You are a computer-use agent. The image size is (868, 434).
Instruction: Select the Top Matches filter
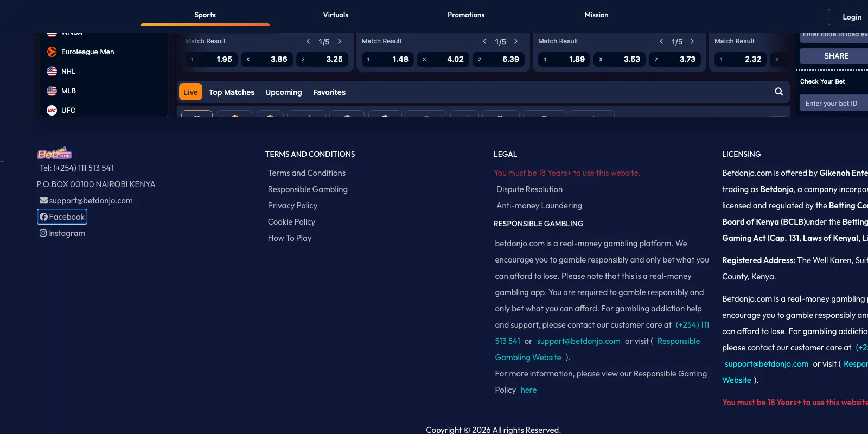(232, 92)
